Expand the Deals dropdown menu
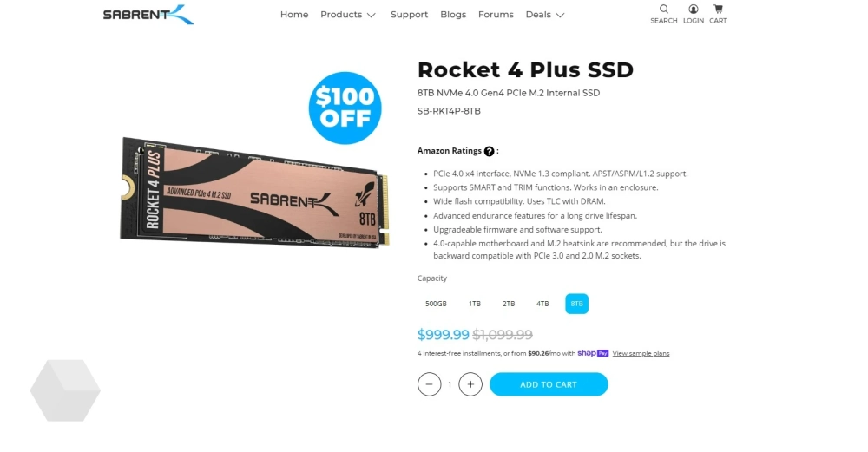The image size is (868, 452). pyautogui.click(x=545, y=15)
